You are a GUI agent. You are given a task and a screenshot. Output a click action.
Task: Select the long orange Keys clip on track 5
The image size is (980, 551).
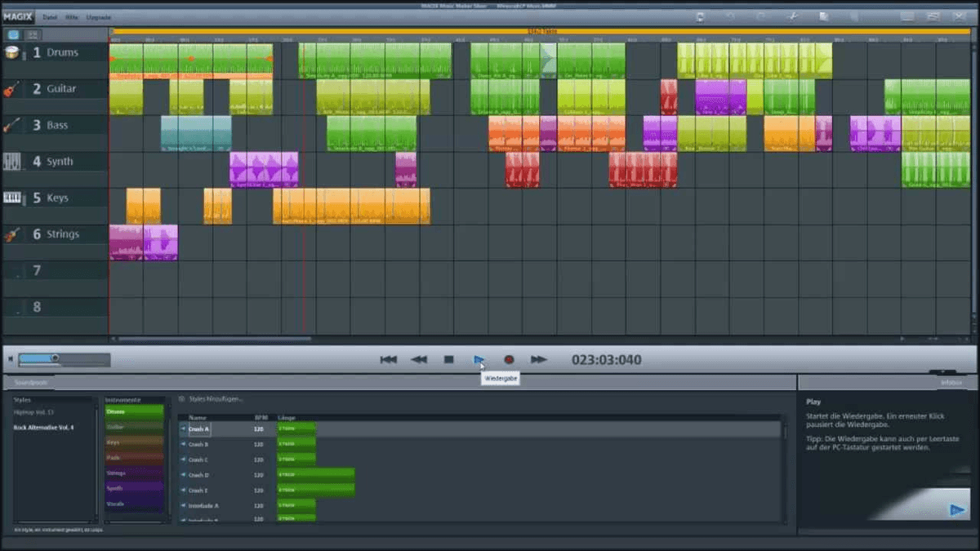coord(351,206)
